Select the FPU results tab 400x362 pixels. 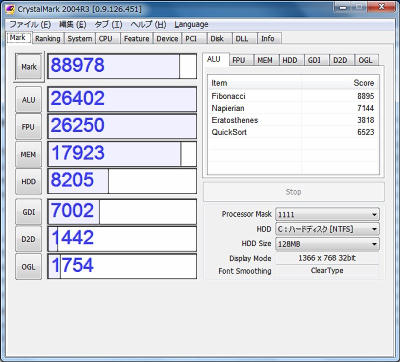[238, 60]
